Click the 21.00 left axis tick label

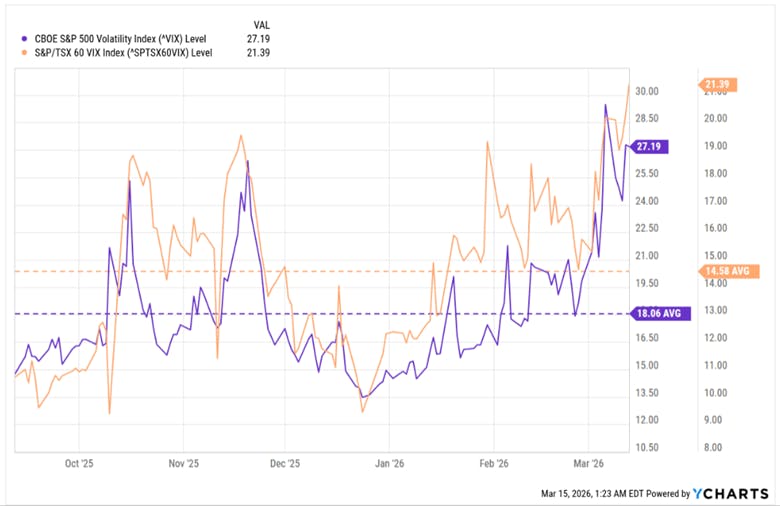(647, 255)
